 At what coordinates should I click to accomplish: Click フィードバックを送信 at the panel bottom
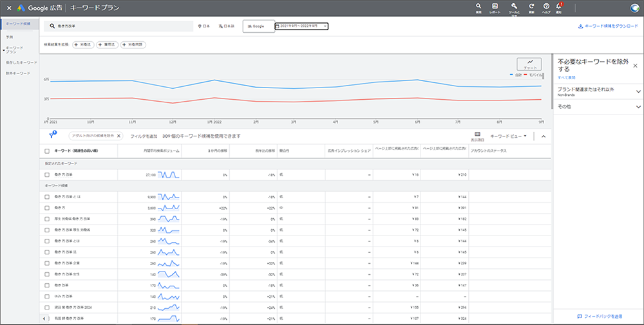pyautogui.click(x=600, y=317)
